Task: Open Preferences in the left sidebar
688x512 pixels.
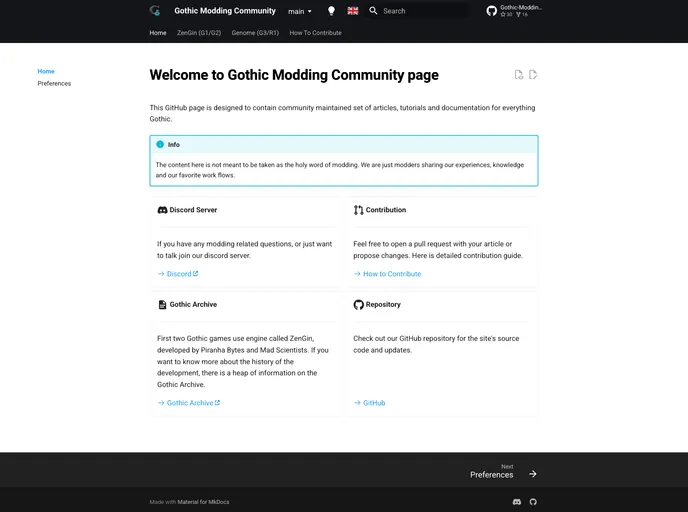Action: (x=54, y=83)
